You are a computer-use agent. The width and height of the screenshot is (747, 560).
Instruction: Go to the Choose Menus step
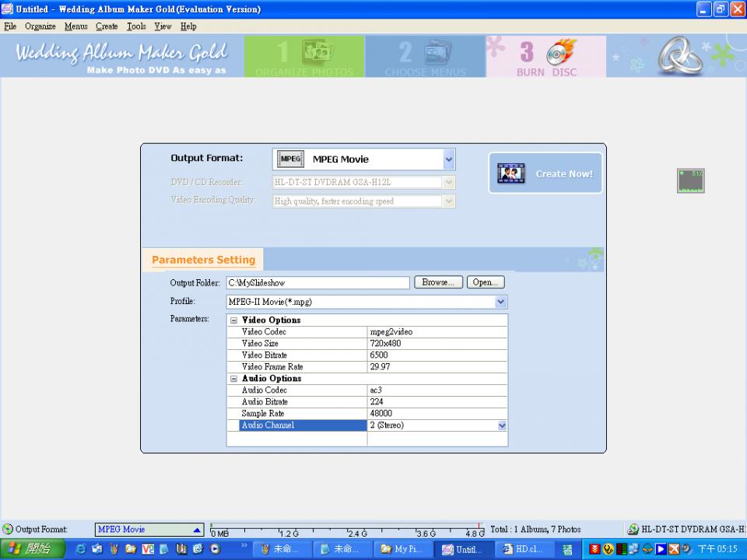point(426,57)
